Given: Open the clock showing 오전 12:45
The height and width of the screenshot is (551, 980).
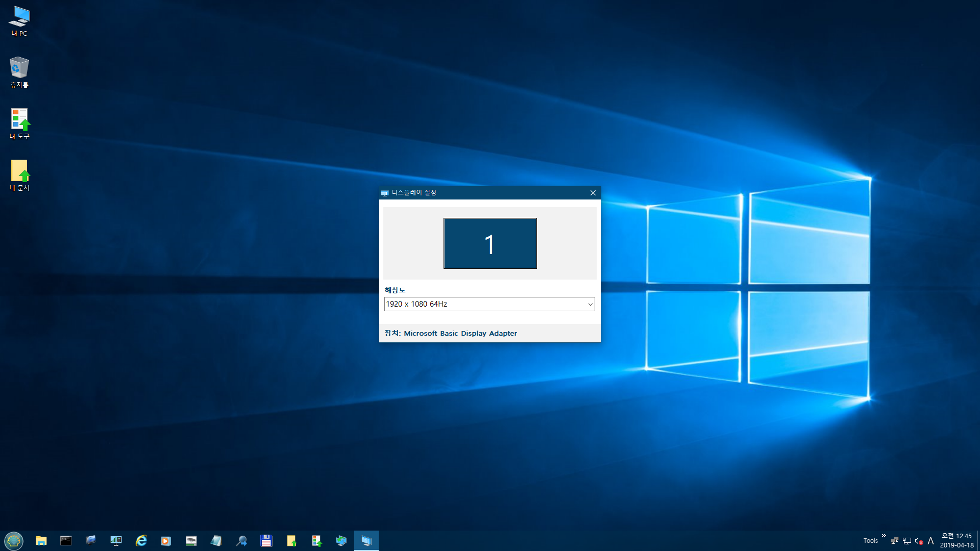Looking at the screenshot, I should pos(957,541).
